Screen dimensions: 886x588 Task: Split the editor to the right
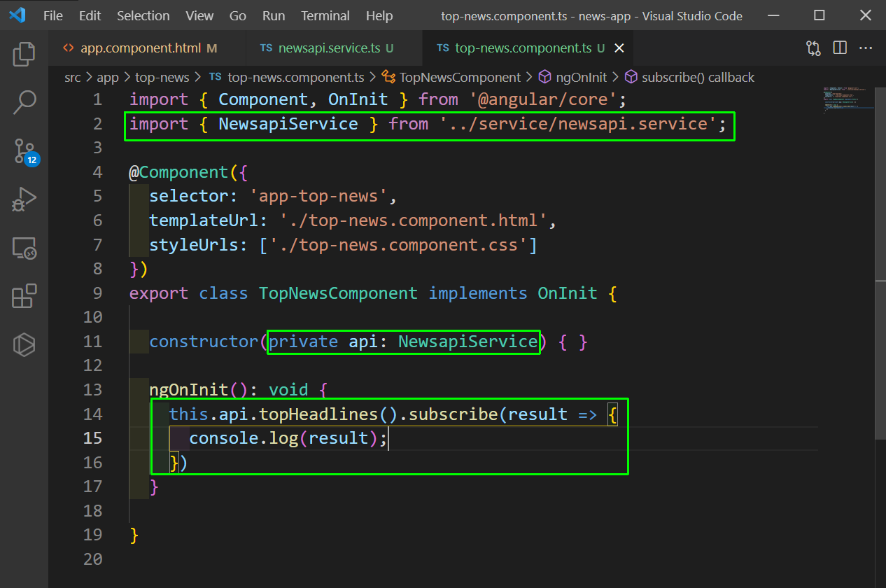point(840,48)
